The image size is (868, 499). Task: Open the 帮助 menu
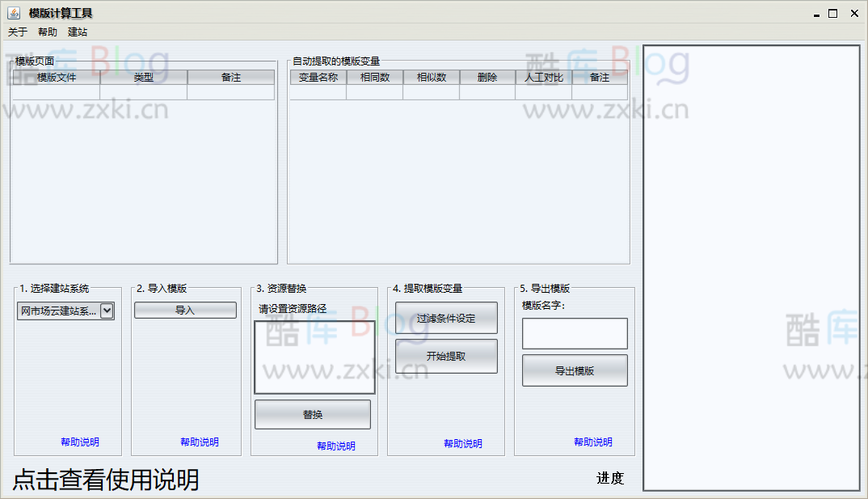tap(46, 32)
